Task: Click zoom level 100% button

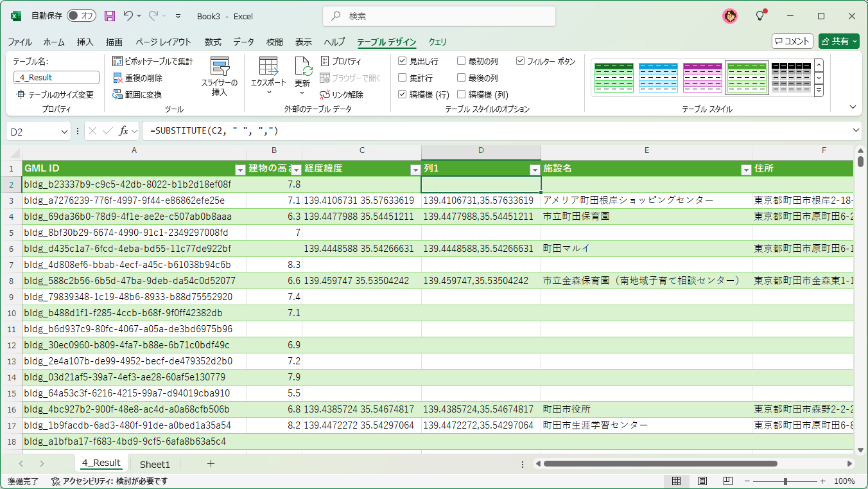Action: (844, 481)
